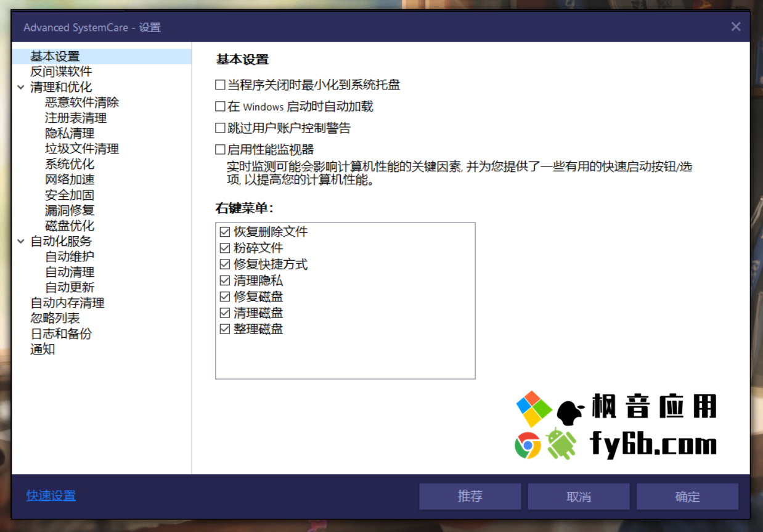Screen dimensions: 763x532
Task: Open 漏洞修复 settings
Action: click(70, 211)
